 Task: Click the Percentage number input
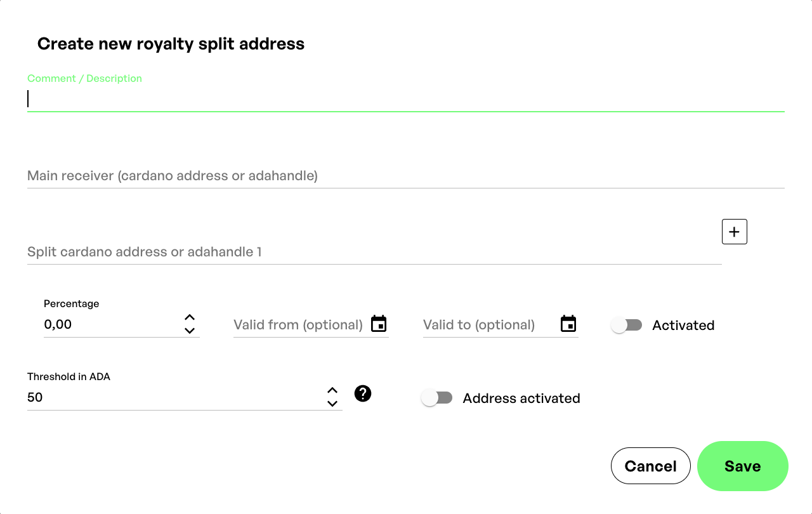click(111, 325)
